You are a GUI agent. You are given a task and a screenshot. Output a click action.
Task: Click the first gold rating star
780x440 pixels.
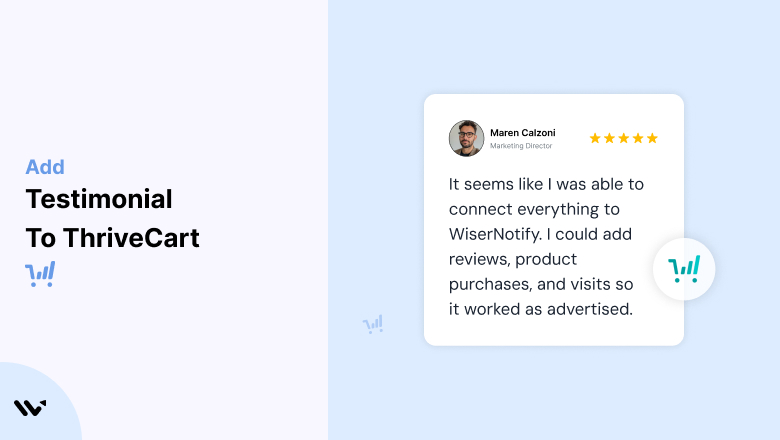tap(595, 138)
